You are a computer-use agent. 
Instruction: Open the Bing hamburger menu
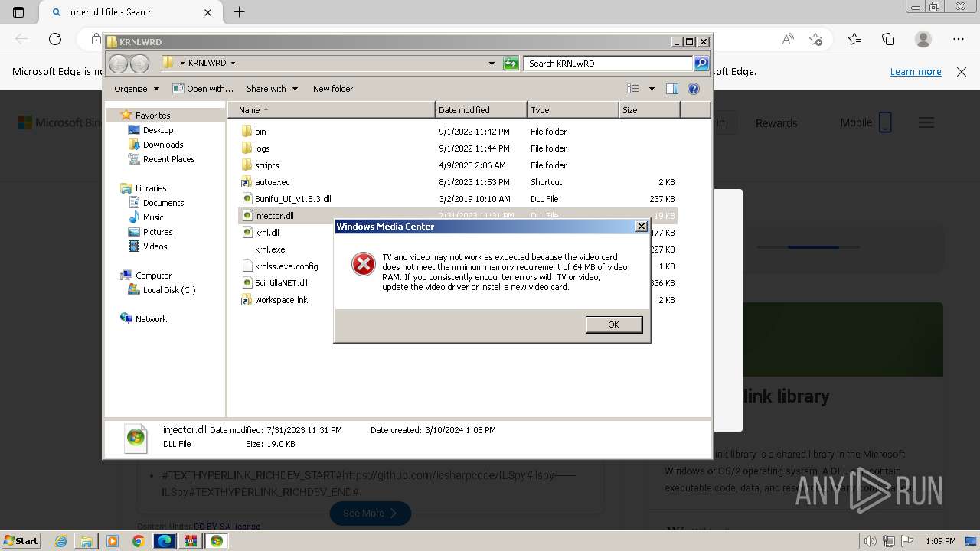click(926, 122)
